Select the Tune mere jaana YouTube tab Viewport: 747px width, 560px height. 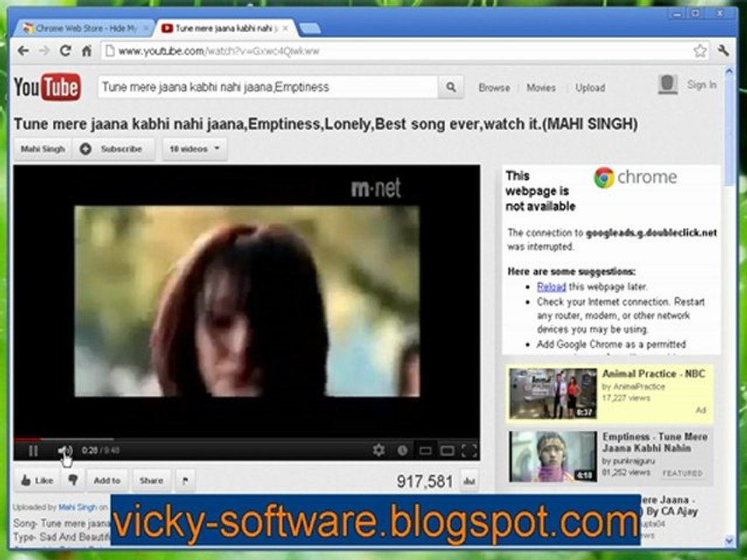click(225, 28)
